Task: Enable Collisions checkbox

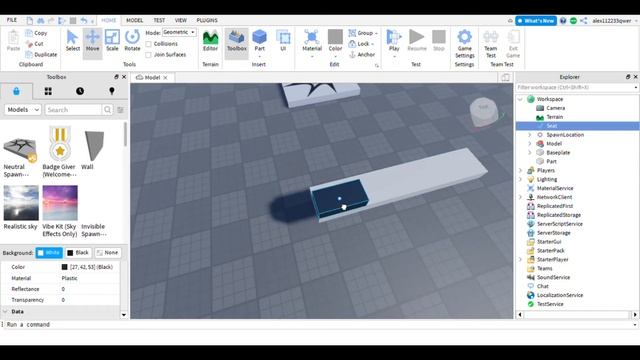Action: coord(149,44)
